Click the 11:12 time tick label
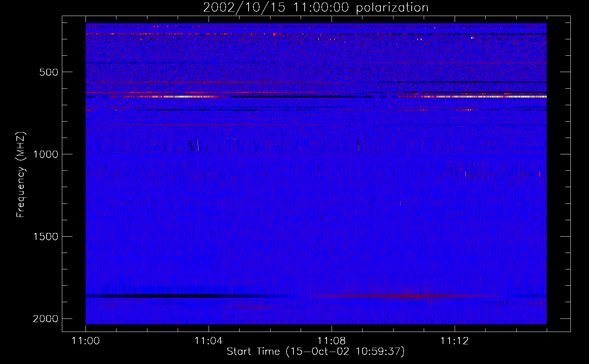Viewport: 589px width, 364px height. tap(454, 341)
